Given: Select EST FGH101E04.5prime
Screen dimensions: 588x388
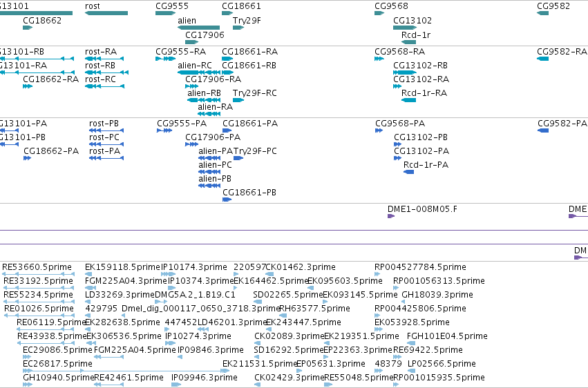Looking at the screenshot, I should (x=447, y=337).
